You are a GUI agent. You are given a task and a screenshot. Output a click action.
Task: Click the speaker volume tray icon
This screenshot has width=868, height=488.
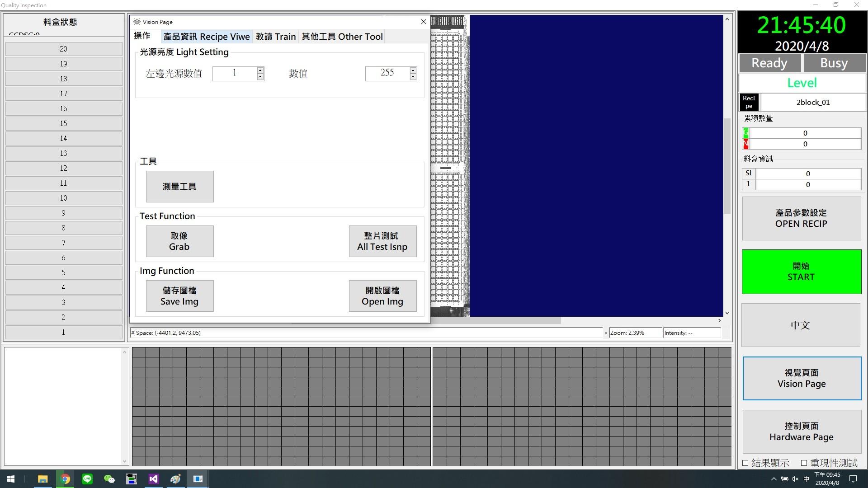[x=795, y=479]
